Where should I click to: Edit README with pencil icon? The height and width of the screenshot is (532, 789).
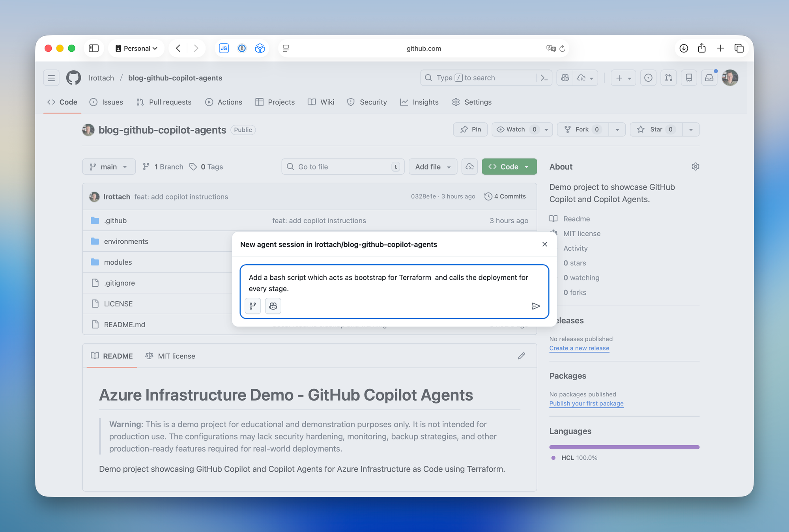(521, 356)
